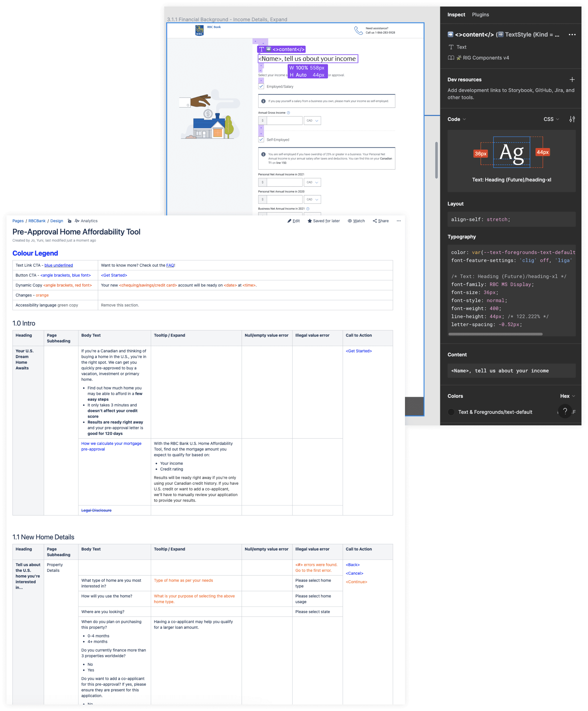The height and width of the screenshot is (711, 588).
Task: Click the help question mark button
Action: (x=565, y=411)
